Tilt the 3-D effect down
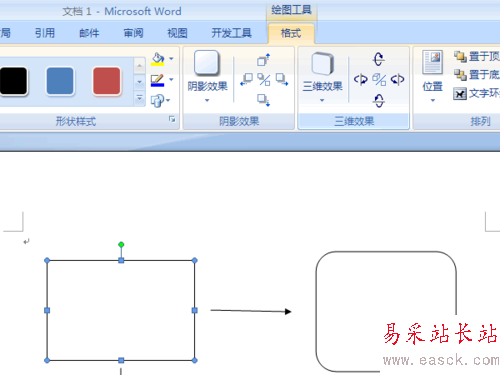The height and width of the screenshot is (375, 500). (x=379, y=100)
